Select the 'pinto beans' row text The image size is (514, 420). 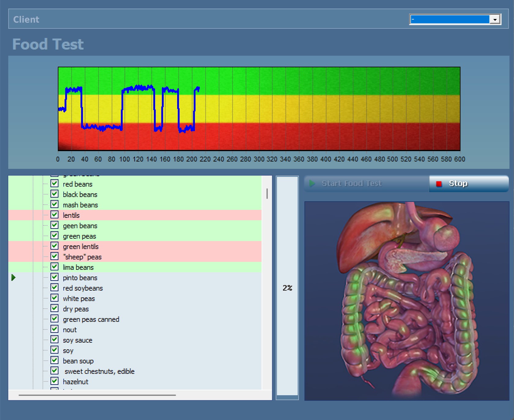click(x=80, y=278)
